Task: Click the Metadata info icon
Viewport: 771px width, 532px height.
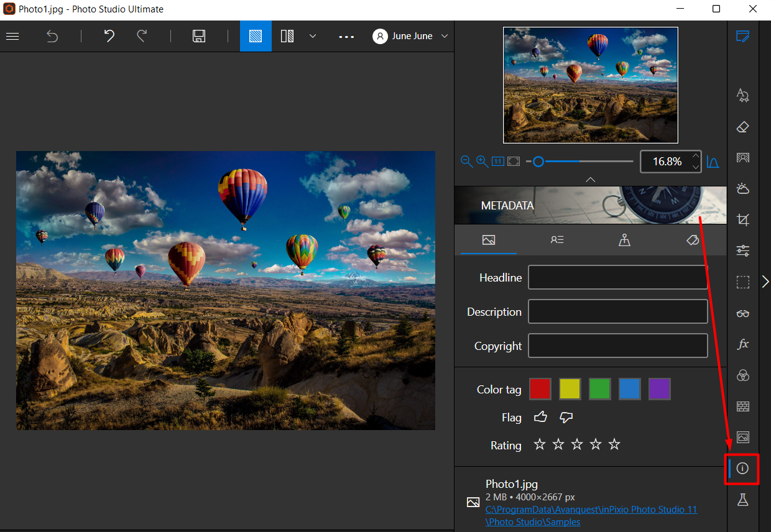Action: pyautogui.click(x=742, y=469)
